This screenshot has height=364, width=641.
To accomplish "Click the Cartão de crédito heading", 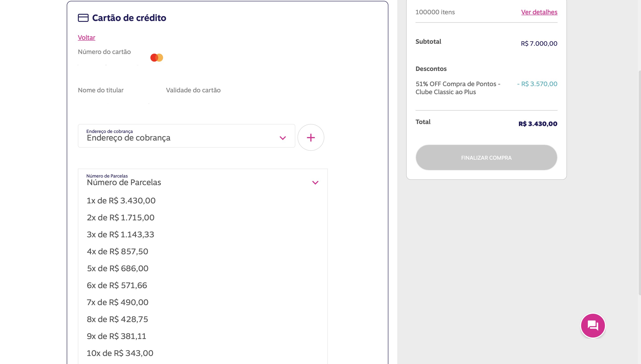I will [x=129, y=18].
